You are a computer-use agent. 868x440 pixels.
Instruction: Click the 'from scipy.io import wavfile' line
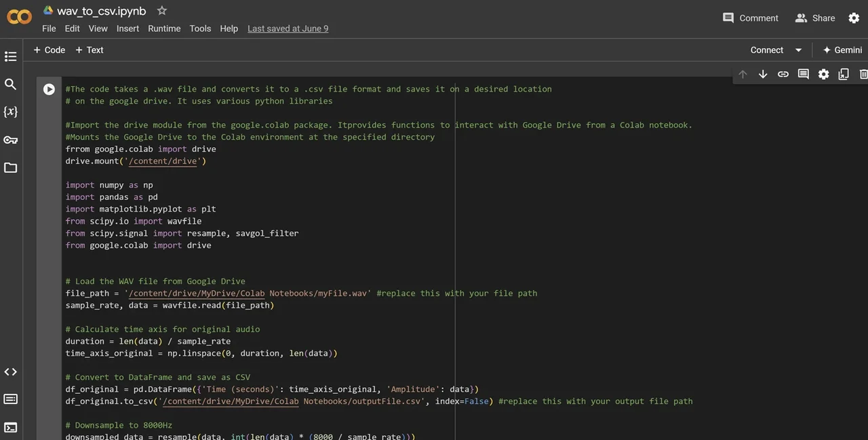(134, 221)
